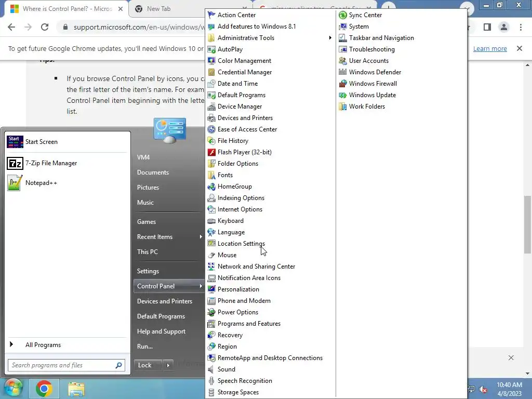Click the Power Options icon
Viewport: 532px width, 399px height.
click(211, 312)
